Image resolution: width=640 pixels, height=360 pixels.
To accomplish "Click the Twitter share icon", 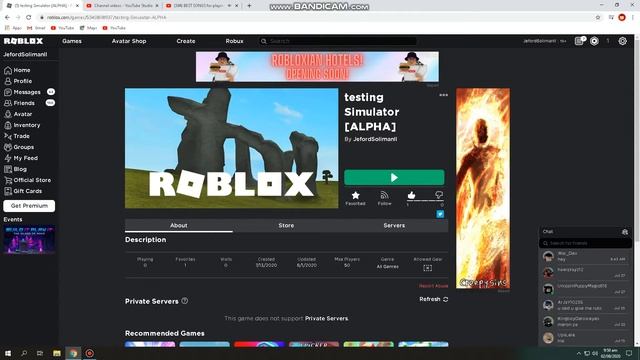I will [x=440, y=214].
